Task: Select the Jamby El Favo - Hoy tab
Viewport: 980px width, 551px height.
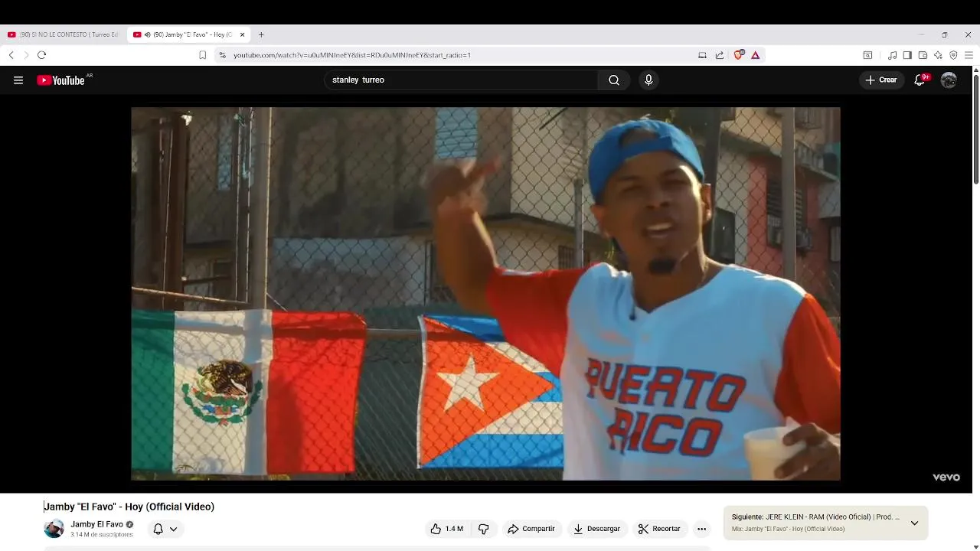Action: click(x=188, y=34)
